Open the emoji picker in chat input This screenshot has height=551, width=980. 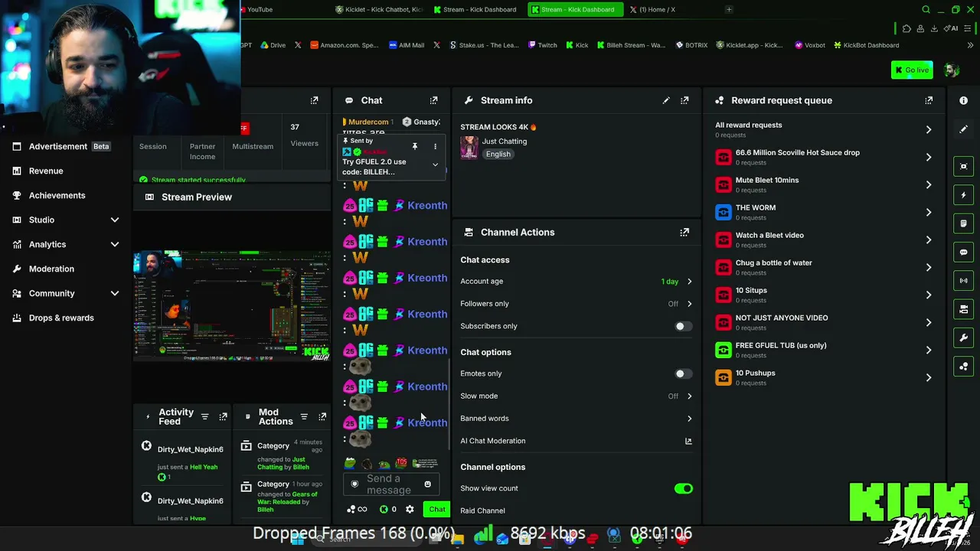[427, 484]
